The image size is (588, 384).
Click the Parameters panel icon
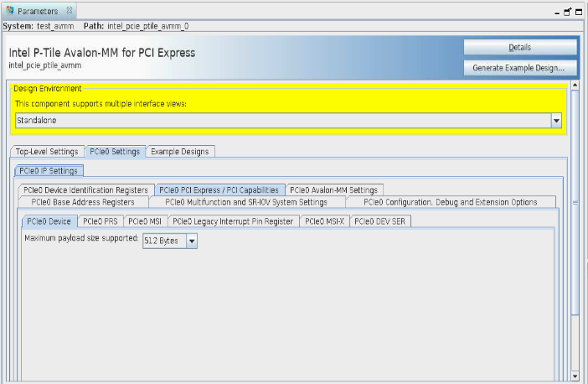[10, 11]
